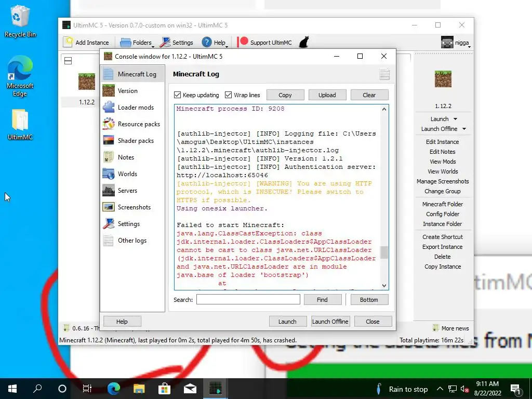Uncheck Keep updating checkbox

click(177, 95)
